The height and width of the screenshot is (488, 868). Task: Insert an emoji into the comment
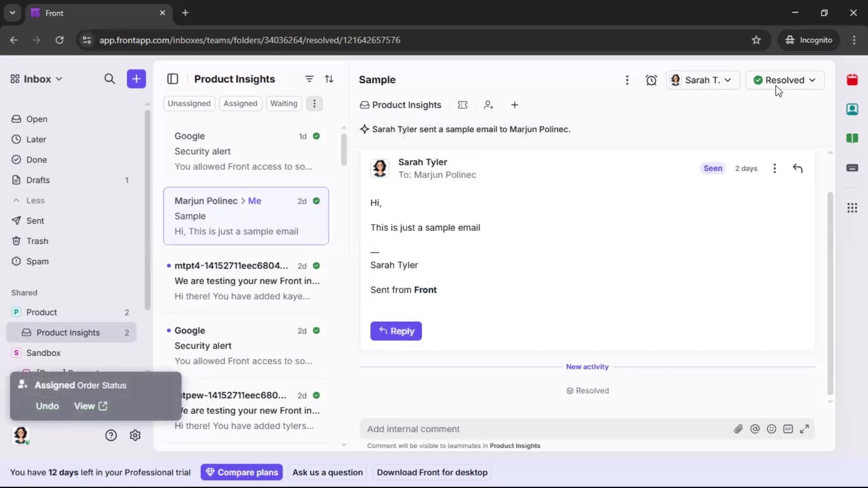tap(772, 429)
